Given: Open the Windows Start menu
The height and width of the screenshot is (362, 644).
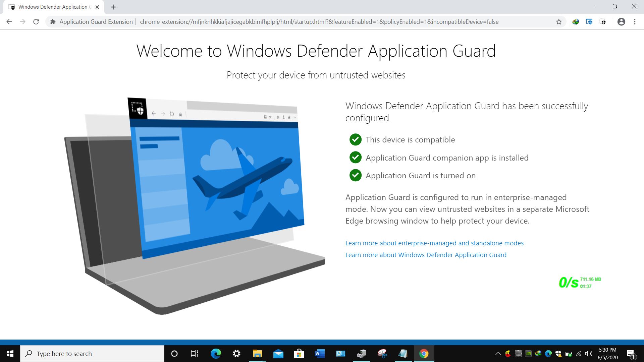Looking at the screenshot, I should tap(10, 354).
